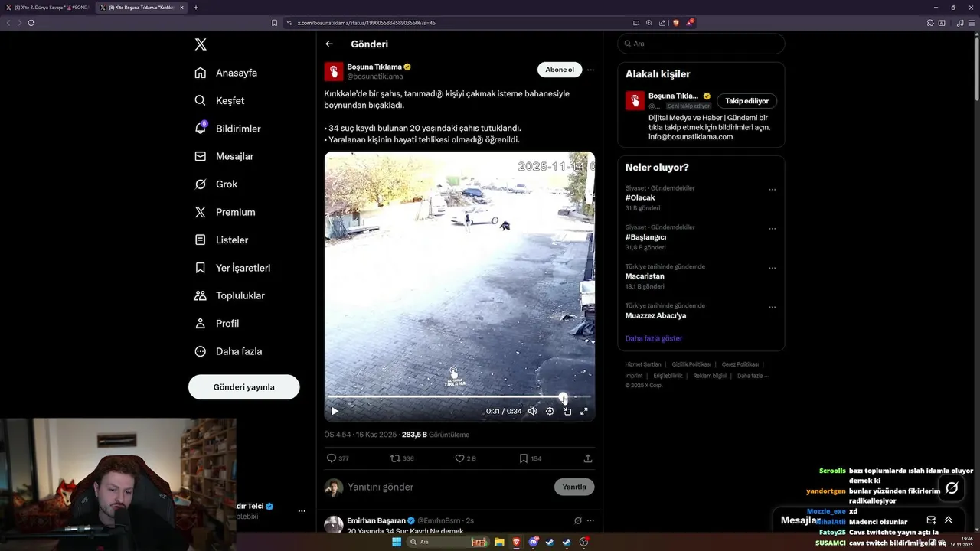Image resolution: width=980 pixels, height=551 pixels.
Task: Open Discord from the taskbar
Action: pos(533,542)
